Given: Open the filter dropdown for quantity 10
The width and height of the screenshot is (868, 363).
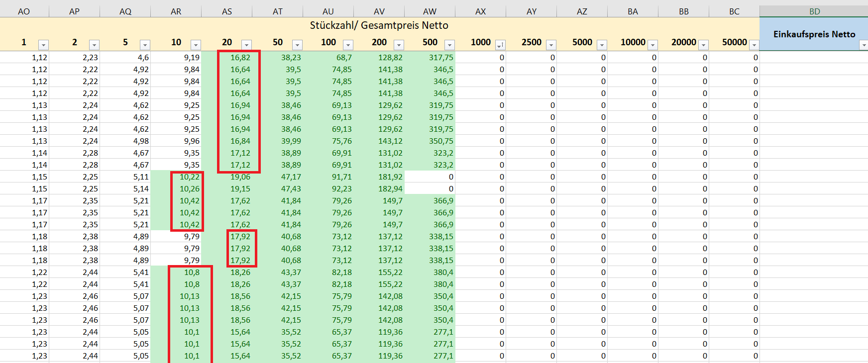Looking at the screenshot, I should click(196, 45).
